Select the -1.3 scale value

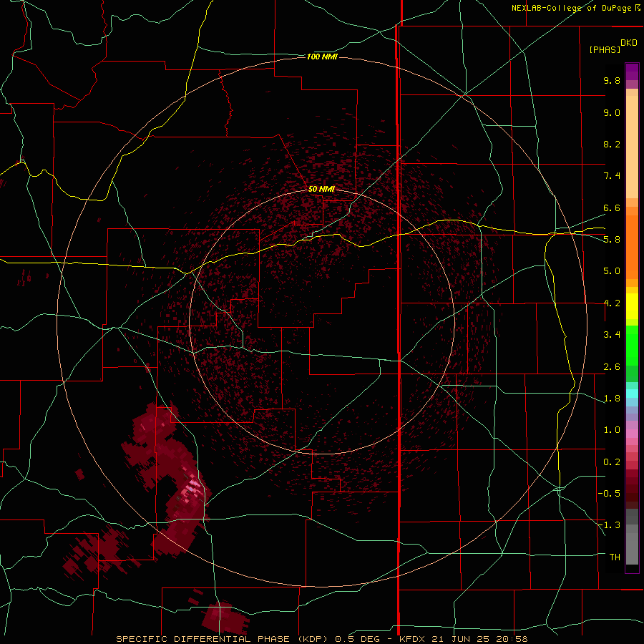[609, 525]
